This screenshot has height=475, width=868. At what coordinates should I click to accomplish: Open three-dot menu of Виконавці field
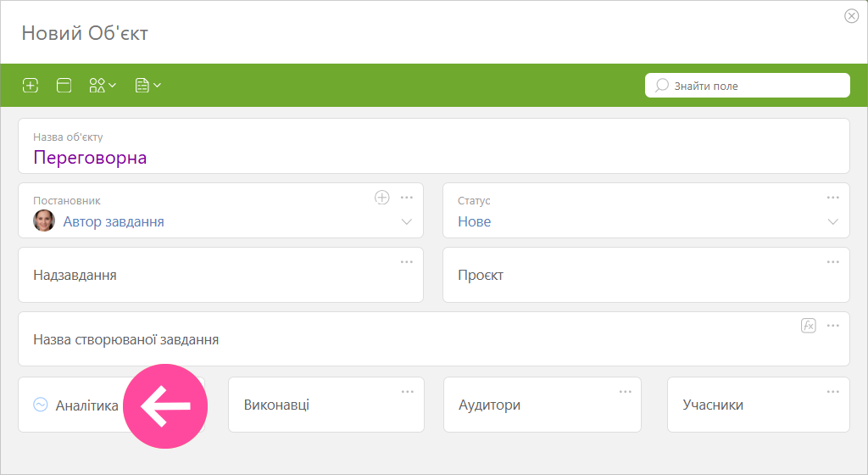408,391
